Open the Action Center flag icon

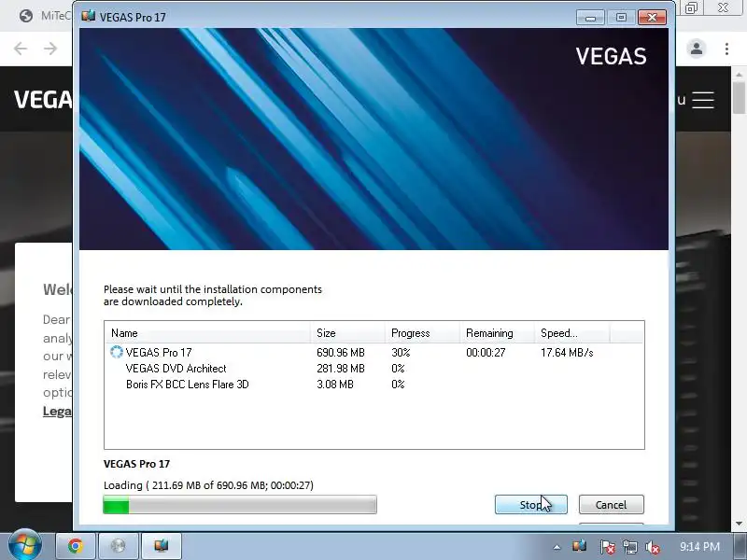coord(607,547)
